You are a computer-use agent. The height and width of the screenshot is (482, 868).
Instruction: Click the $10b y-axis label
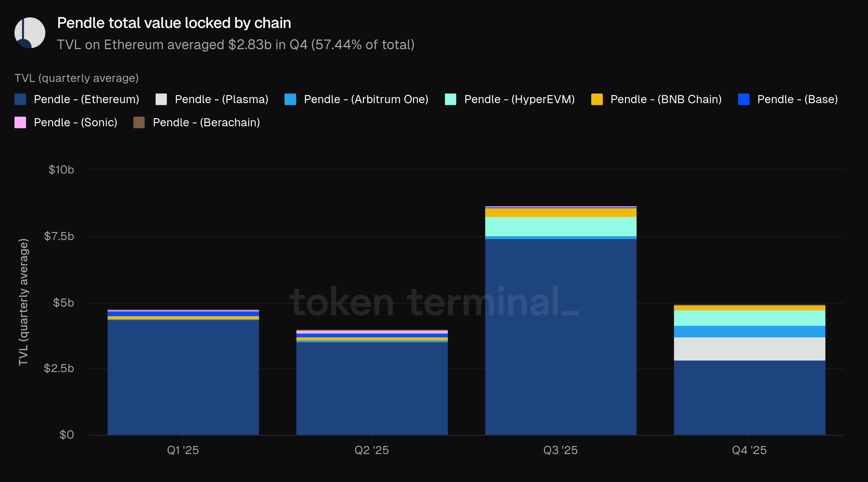[61, 169]
